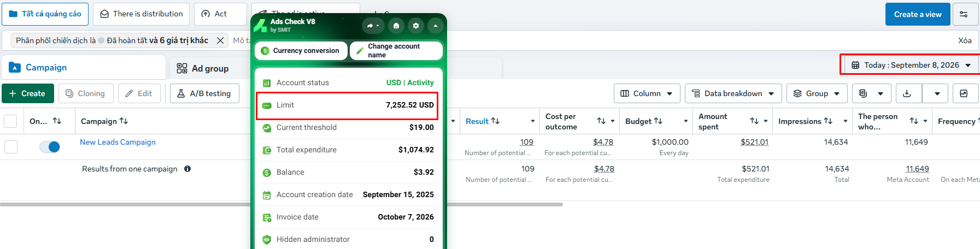This screenshot has height=249, width=980.
Task: Open the New Leads Campaign link
Action: (118, 142)
